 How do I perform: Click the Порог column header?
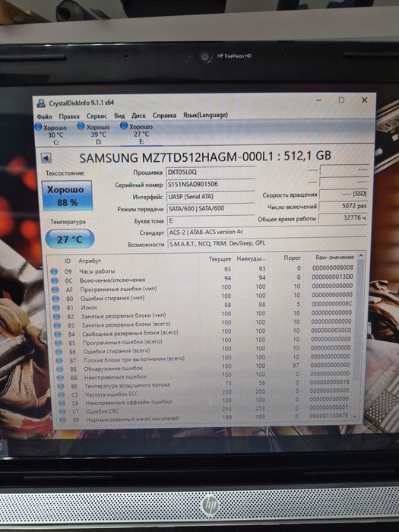point(292,258)
